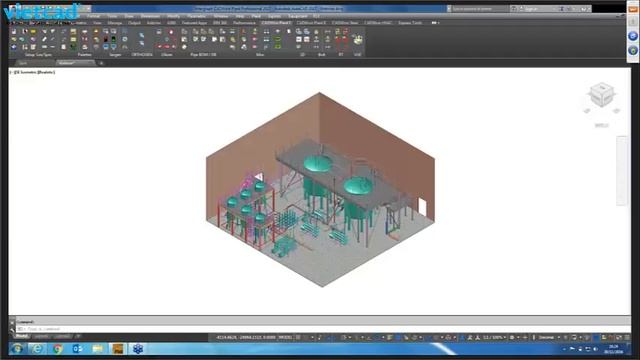
Task: Click the search help input field in title bar
Action: point(480,9)
